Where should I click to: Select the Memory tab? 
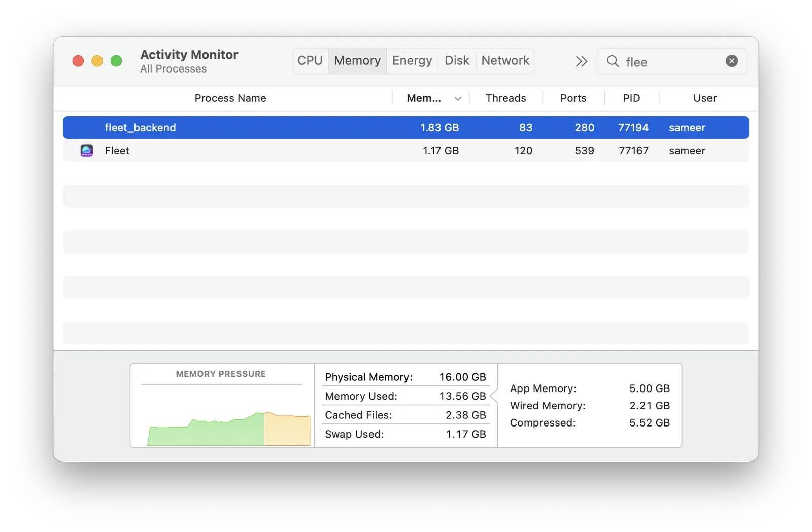tap(357, 61)
